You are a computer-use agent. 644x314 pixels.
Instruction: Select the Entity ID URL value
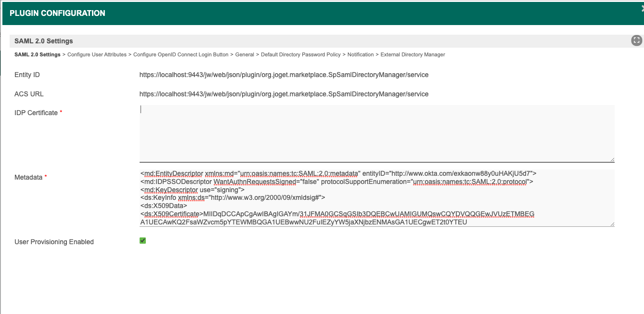(x=284, y=75)
